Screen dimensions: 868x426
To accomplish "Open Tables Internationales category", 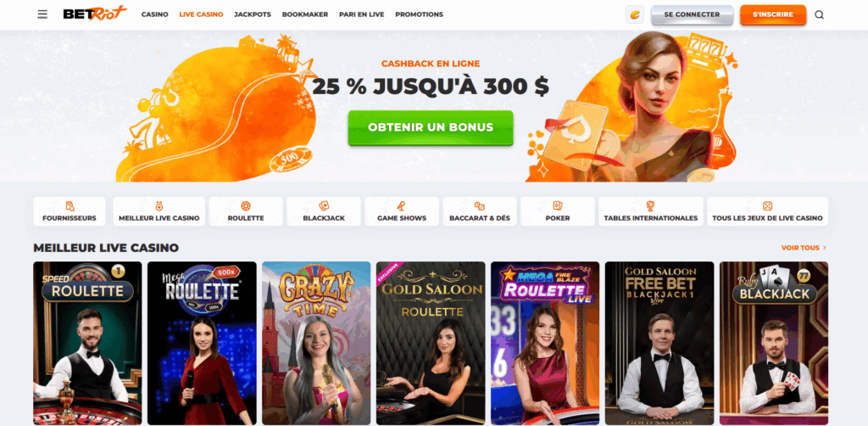I will pyautogui.click(x=650, y=211).
